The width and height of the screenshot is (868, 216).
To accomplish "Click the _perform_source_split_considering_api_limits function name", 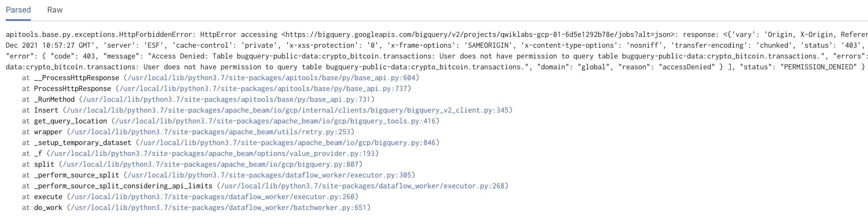I will 123,186.
